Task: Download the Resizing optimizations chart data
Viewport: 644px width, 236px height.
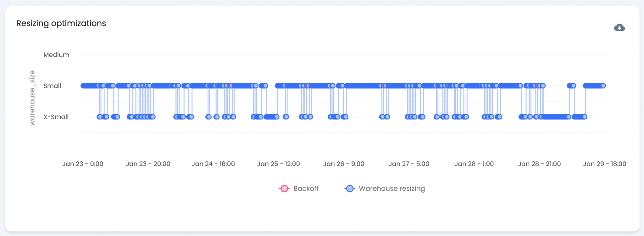Action: tap(619, 27)
